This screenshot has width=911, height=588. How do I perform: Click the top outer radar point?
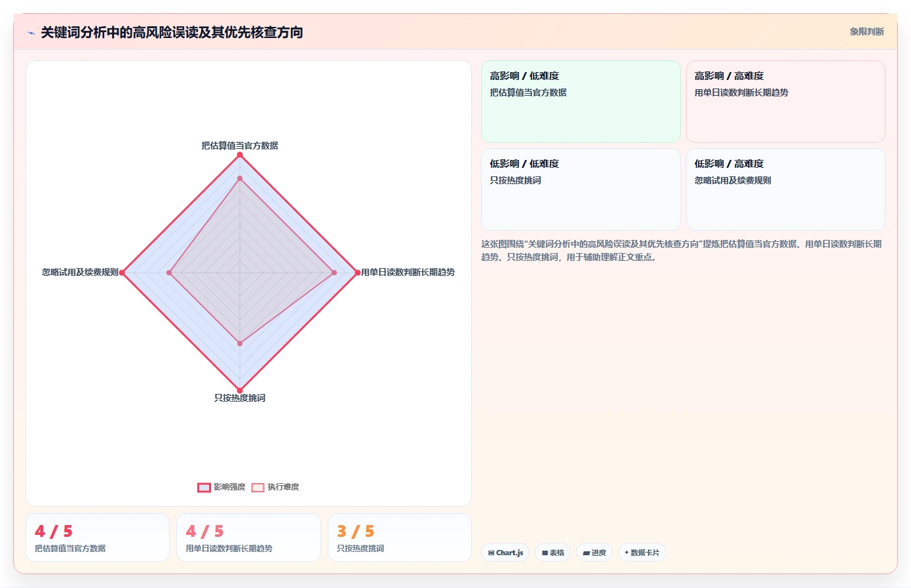point(240,155)
